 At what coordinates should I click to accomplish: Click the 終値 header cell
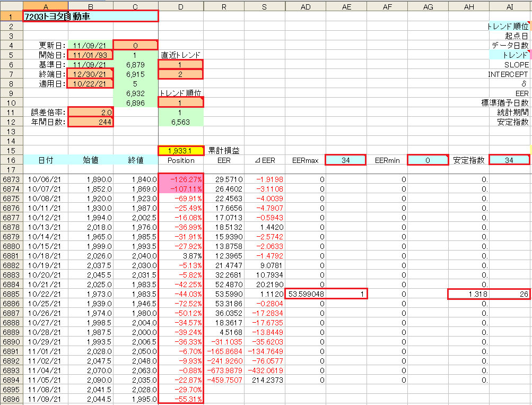click(135, 160)
